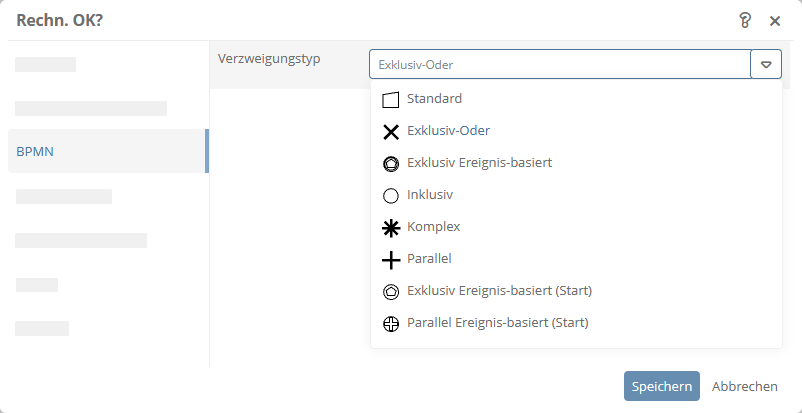Click the Verzweigungstyp field label
Screen dimensions: 802x413
269,58
